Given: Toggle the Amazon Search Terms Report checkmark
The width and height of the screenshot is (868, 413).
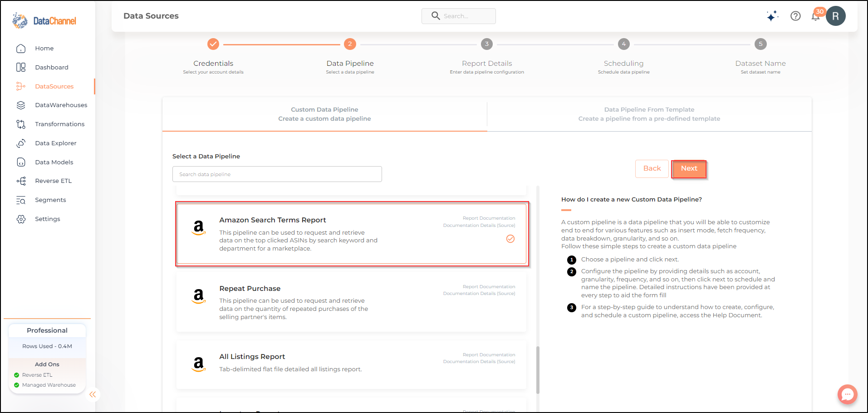Looking at the screenshot, I should tap(510, 239).
